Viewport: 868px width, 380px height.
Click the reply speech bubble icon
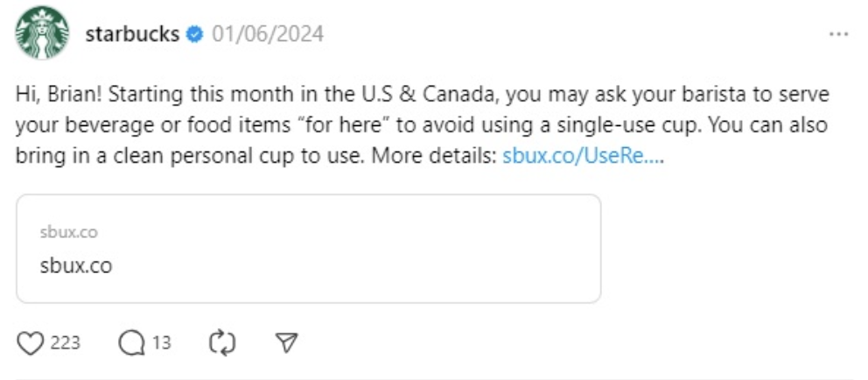click(x=131, y=342)
